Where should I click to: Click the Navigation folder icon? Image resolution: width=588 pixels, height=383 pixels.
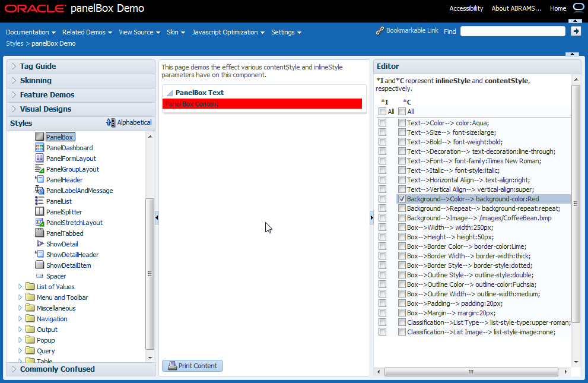pos(30,318)
